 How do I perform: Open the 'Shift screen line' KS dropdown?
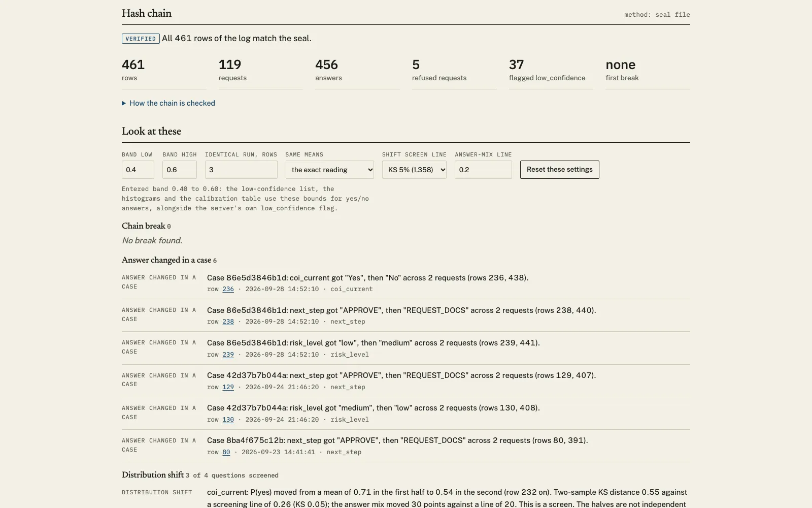[x=414, y=170]
